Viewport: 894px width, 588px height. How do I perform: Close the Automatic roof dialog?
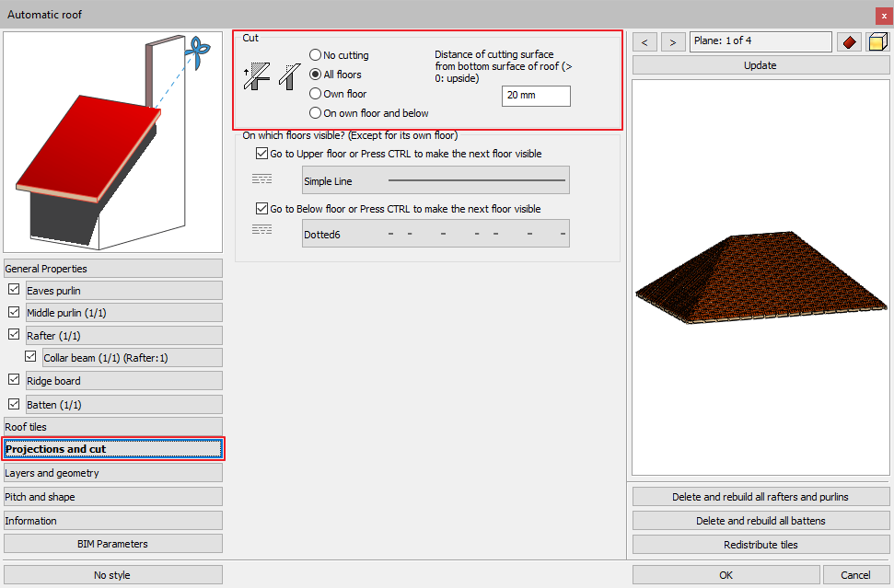pos(884,15)
